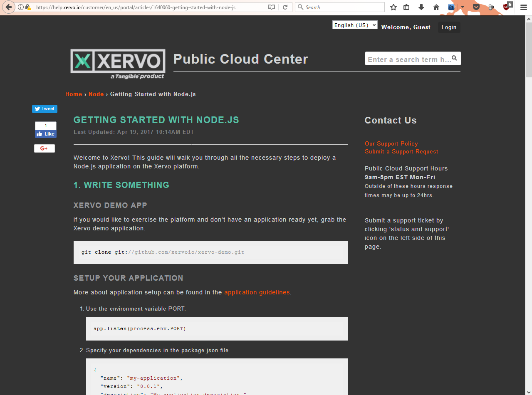Click the 'Xervo Demo App' subheading
Screen dimensions: 532x395
point(110,205)
